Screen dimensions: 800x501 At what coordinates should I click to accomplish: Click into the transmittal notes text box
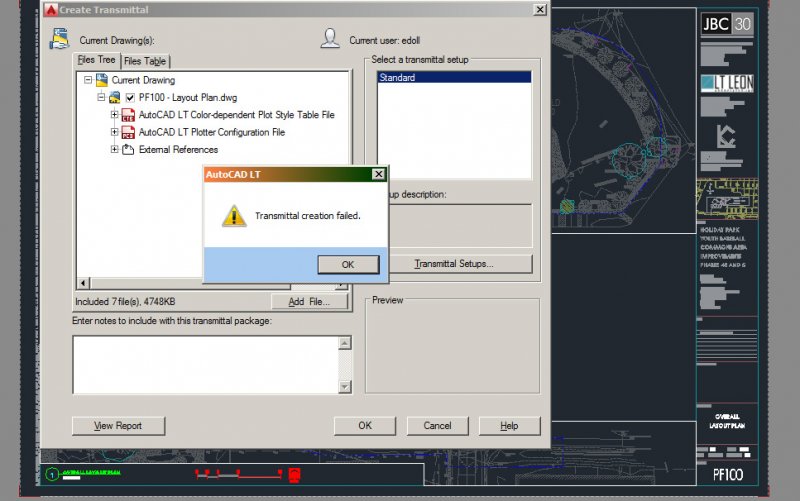pyautogui.click(x=206, y=364)
